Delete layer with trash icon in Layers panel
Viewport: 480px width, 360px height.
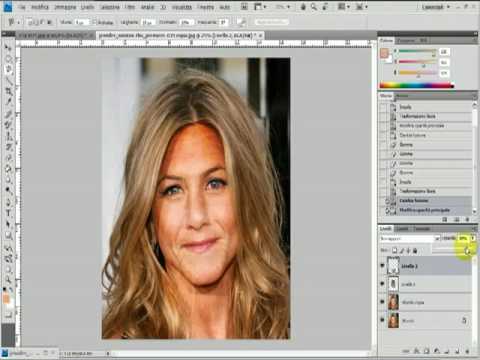pyautogui.click(x=467, y=351)
